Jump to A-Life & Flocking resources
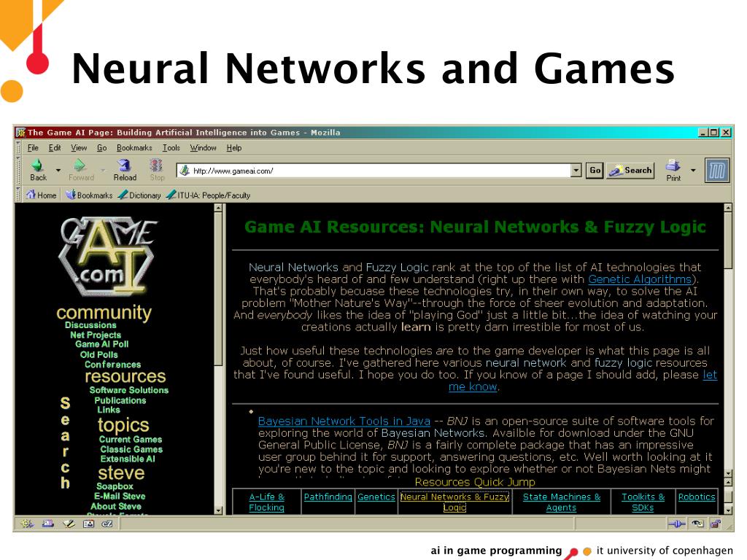 267,502
